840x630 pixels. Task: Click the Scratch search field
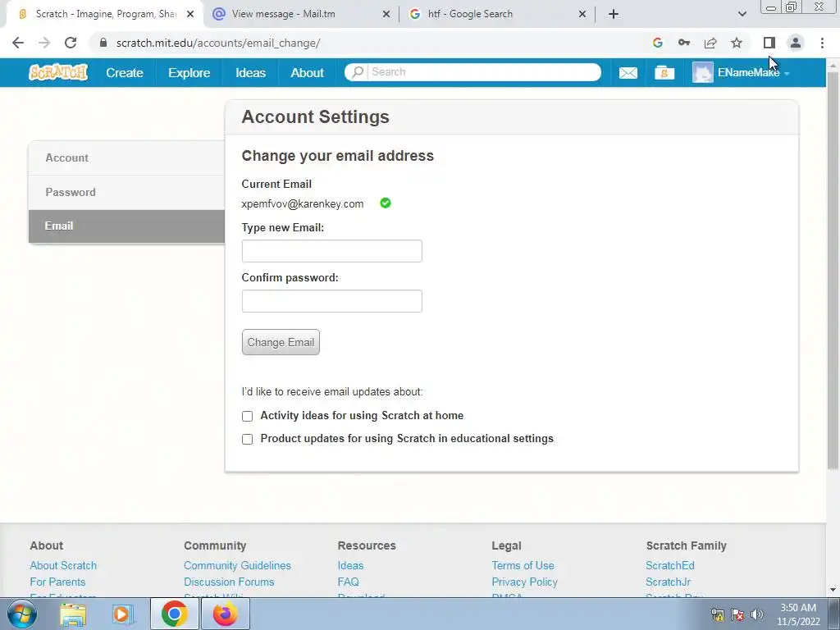pos(484,72)
